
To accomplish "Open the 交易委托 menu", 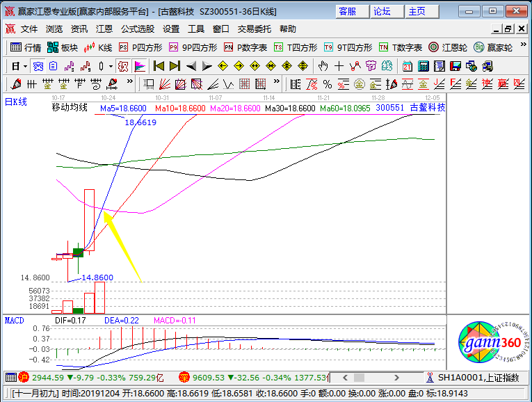I will 254,29.
